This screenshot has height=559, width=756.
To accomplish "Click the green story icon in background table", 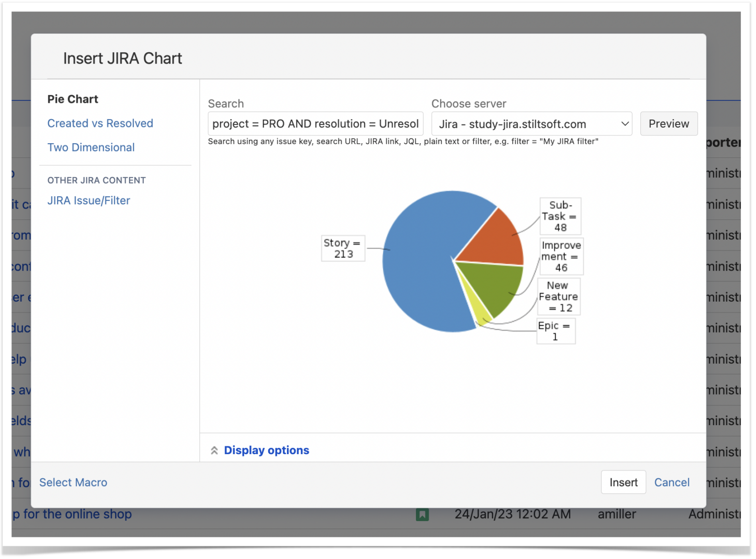I will (422, 515).
